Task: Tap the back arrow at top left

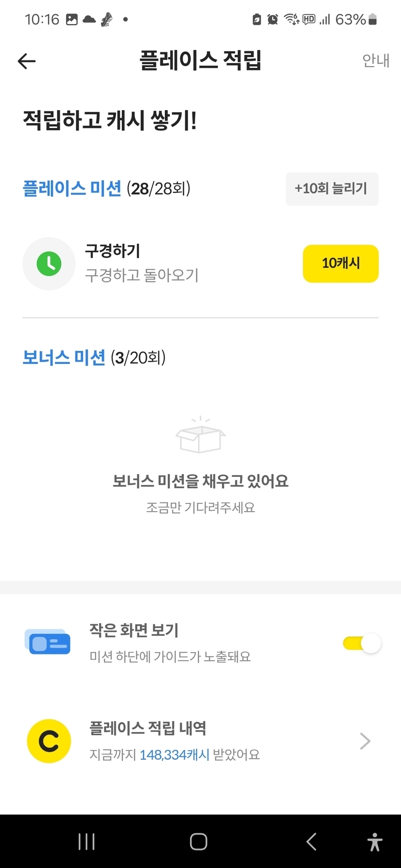Action: point(27,61)
